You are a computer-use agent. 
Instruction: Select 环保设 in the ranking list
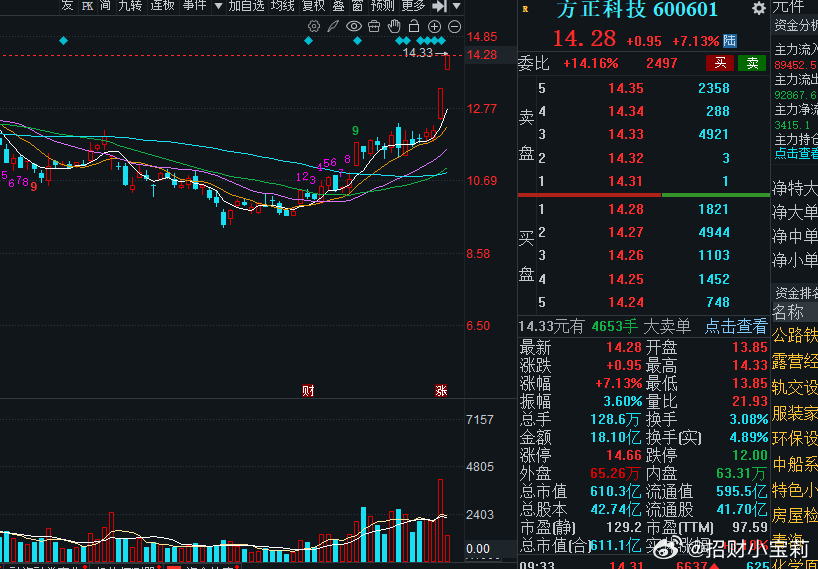coord(795,438)
